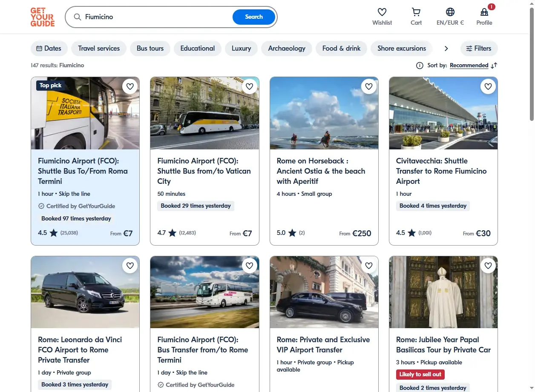Click the From €30 price
The image size is (535, 392).
(477, 233)
